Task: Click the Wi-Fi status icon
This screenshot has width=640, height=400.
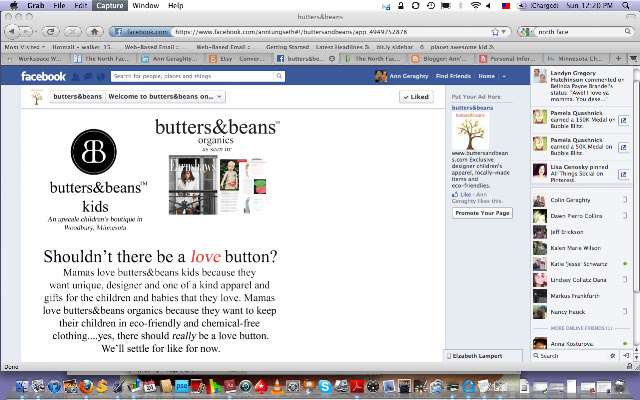Action: [476, 5]
